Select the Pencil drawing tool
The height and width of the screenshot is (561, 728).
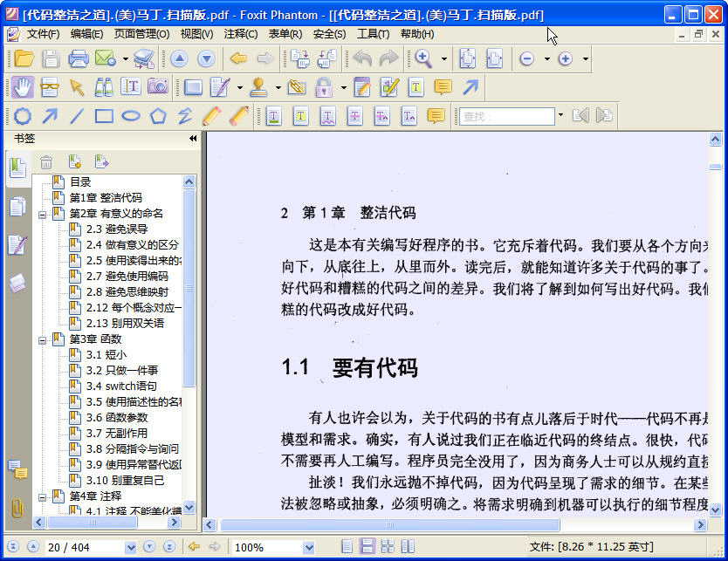pos(212,116)
